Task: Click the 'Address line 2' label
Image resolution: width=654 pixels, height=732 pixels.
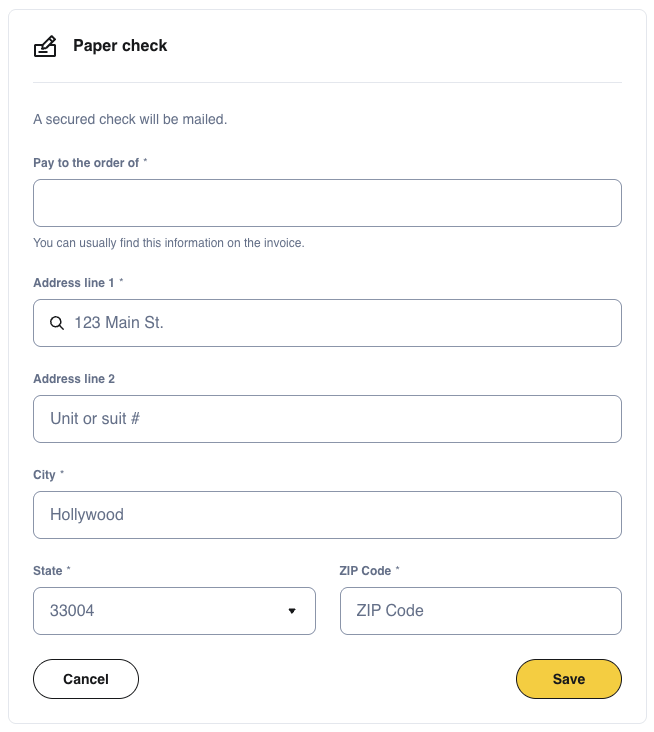Action: [74, 379]
